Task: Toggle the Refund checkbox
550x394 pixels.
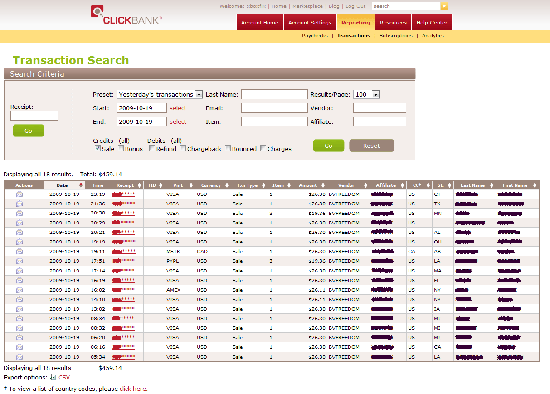Action: [x=152, y=148]
